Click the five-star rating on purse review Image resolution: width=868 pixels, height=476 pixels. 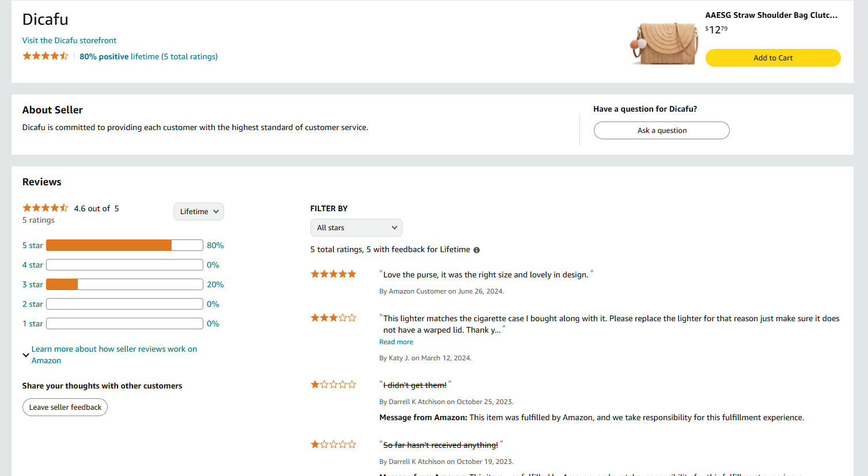click(333, 274)
